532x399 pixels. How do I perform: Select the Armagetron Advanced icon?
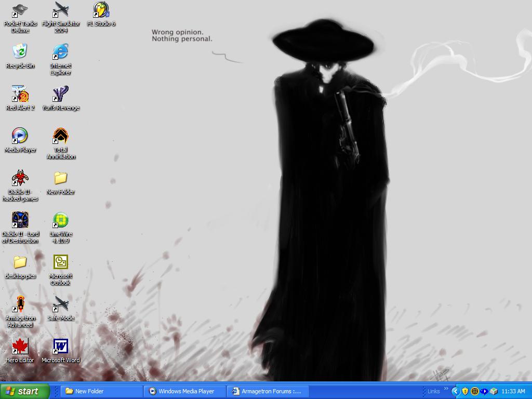[x=20, y=304]
